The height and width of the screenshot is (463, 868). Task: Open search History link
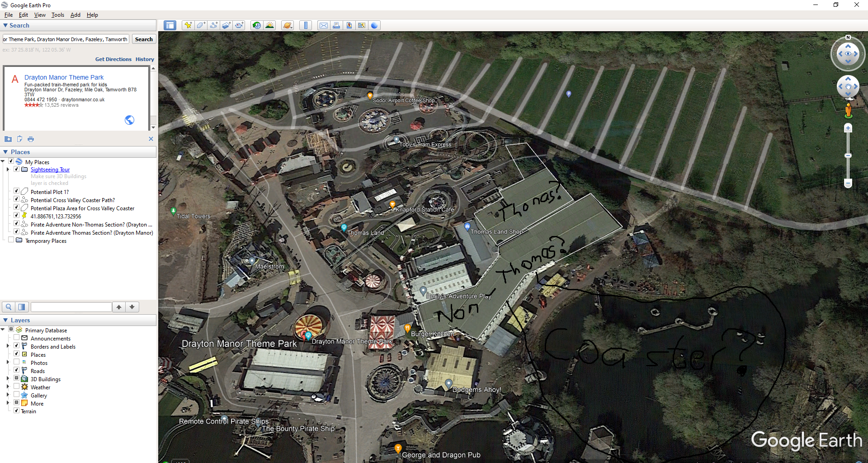tap(145, 59)
